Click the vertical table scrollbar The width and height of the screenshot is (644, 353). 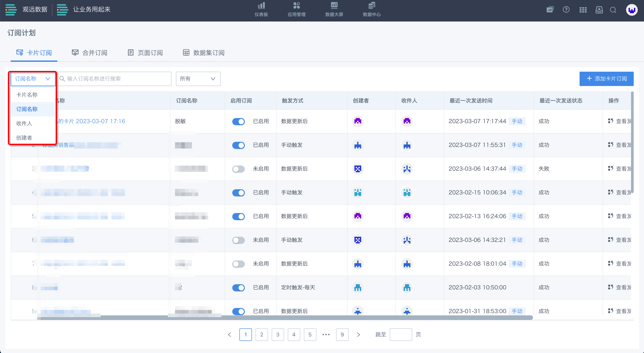coord(632,142)
